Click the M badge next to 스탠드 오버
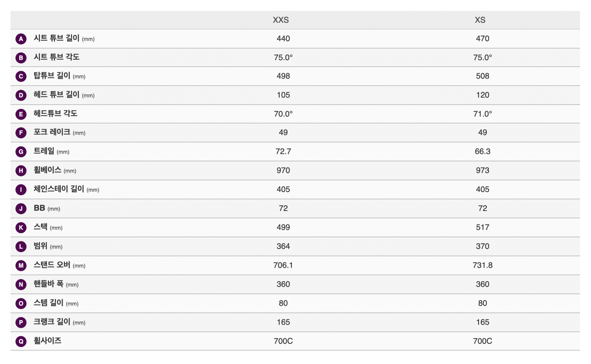The width and height of the screenshot is (591, 364). [21, 266]
